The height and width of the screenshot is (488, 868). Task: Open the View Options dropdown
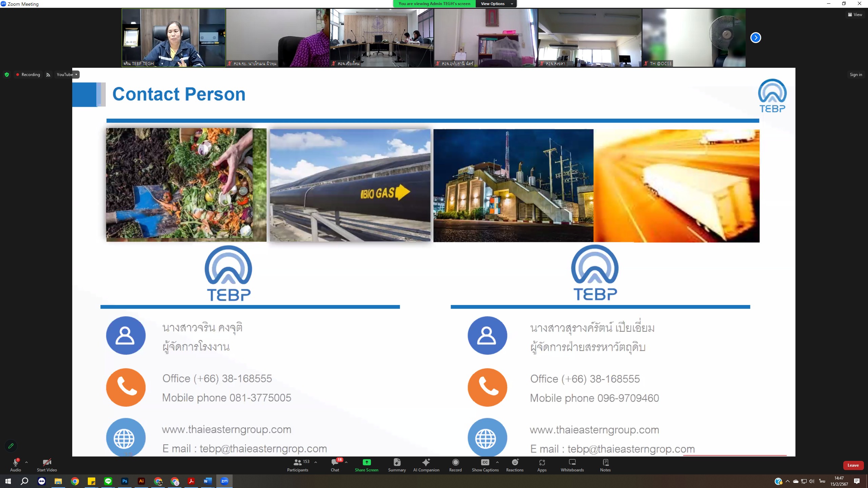point(496,4)
